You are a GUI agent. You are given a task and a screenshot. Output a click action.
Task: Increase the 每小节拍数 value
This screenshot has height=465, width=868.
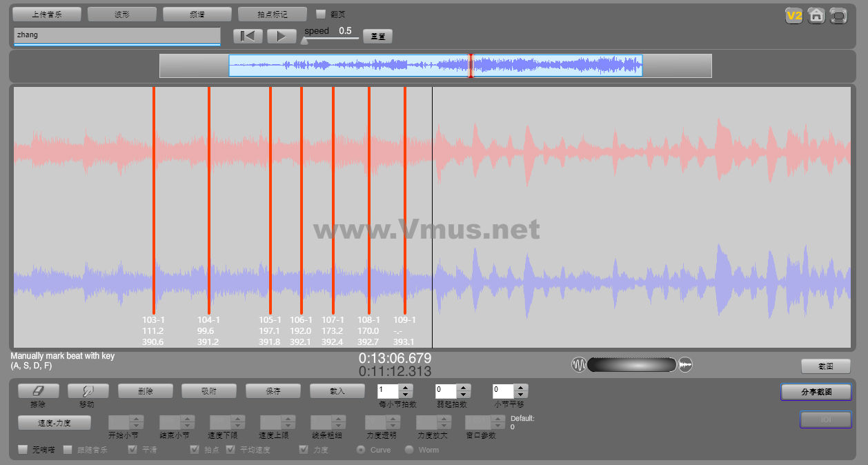(406, 388)
